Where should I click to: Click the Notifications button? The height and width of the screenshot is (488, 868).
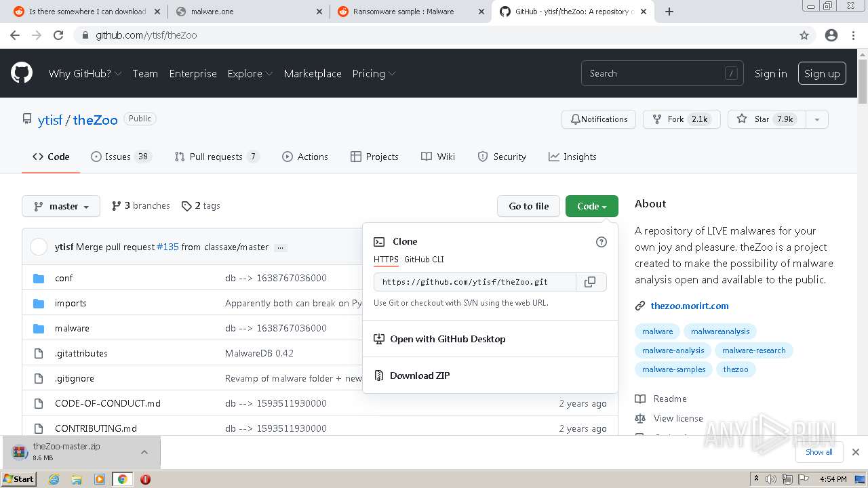pyautogui.click(x=599, y=119)
